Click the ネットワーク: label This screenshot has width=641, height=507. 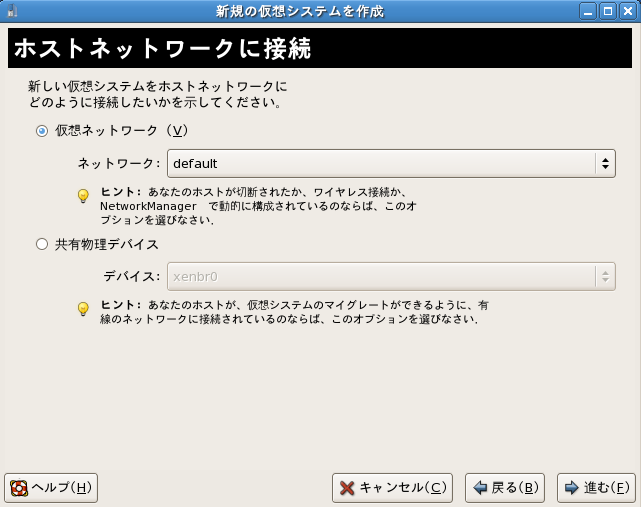click(119, 164)
